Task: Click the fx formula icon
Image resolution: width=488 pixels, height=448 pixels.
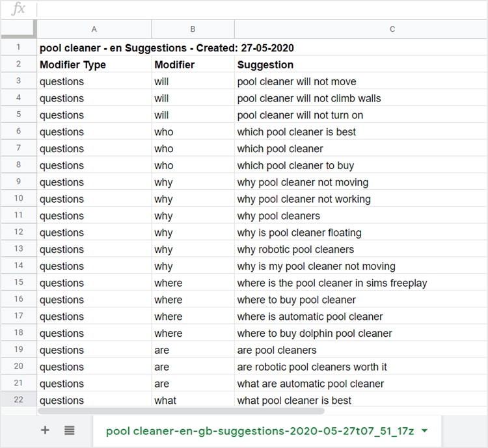Action: pos(19,9)
